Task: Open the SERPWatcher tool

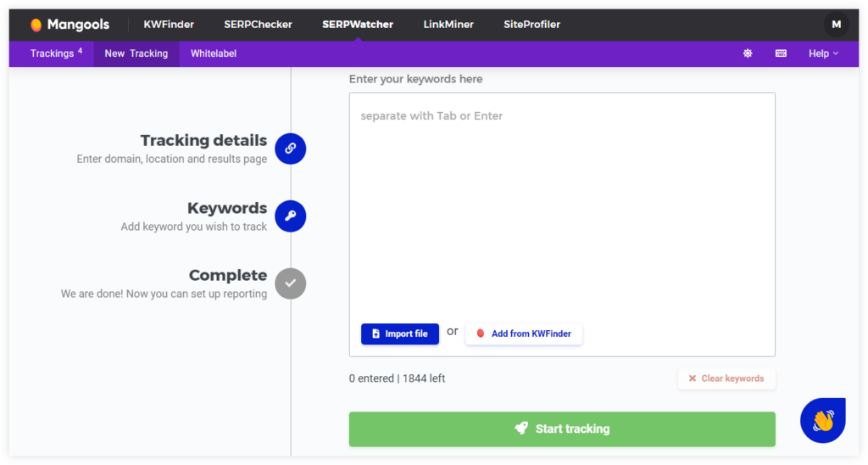Action: 358,25
